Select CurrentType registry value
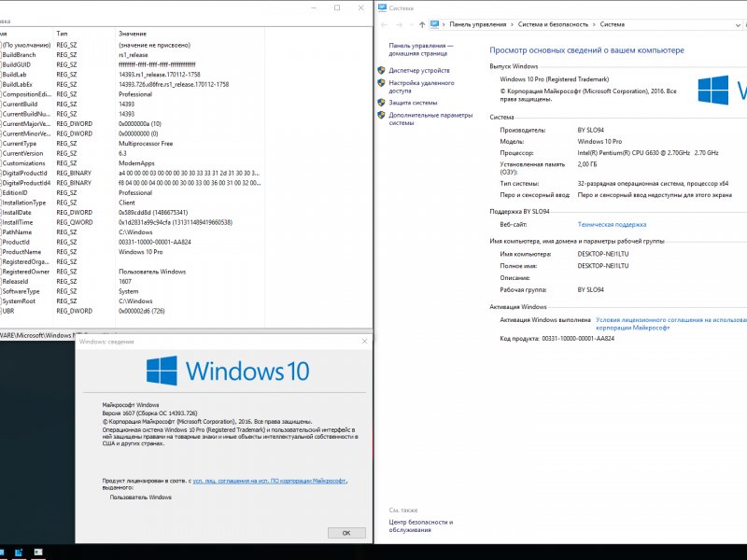747x560 pixels. pyautogui.click(x=19, y=144)
